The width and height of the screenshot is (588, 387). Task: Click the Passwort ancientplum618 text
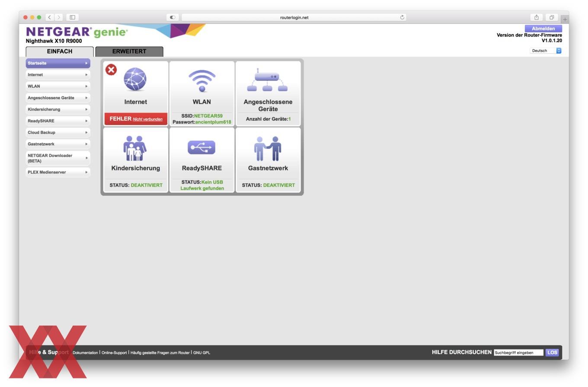(x=202, y=122)
